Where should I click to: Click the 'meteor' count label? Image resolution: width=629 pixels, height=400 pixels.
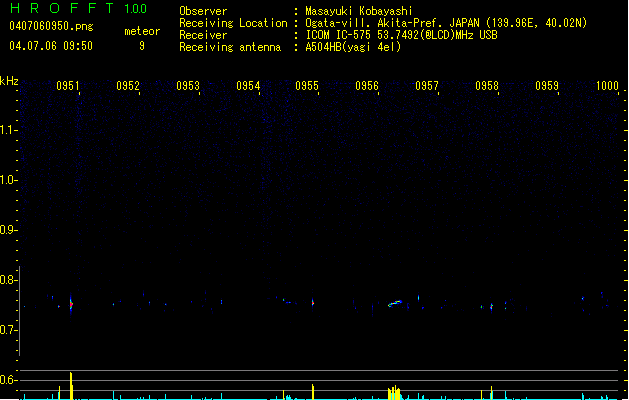[142, 31]
